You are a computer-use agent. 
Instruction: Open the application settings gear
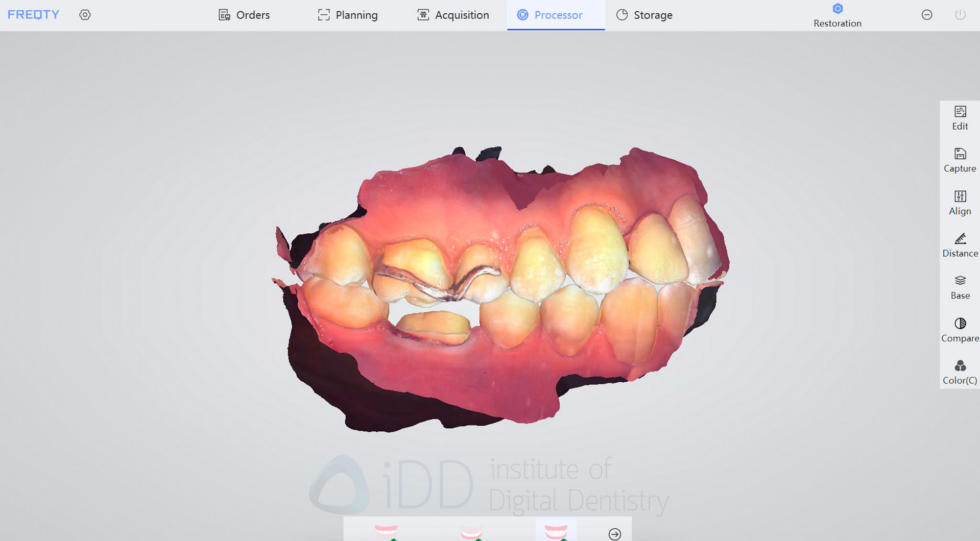pos(85,15)
